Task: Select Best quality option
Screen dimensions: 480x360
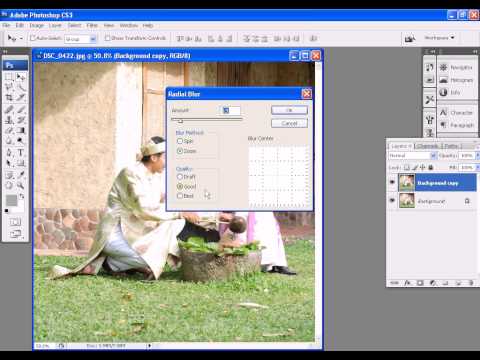Action: pos(180,196)
